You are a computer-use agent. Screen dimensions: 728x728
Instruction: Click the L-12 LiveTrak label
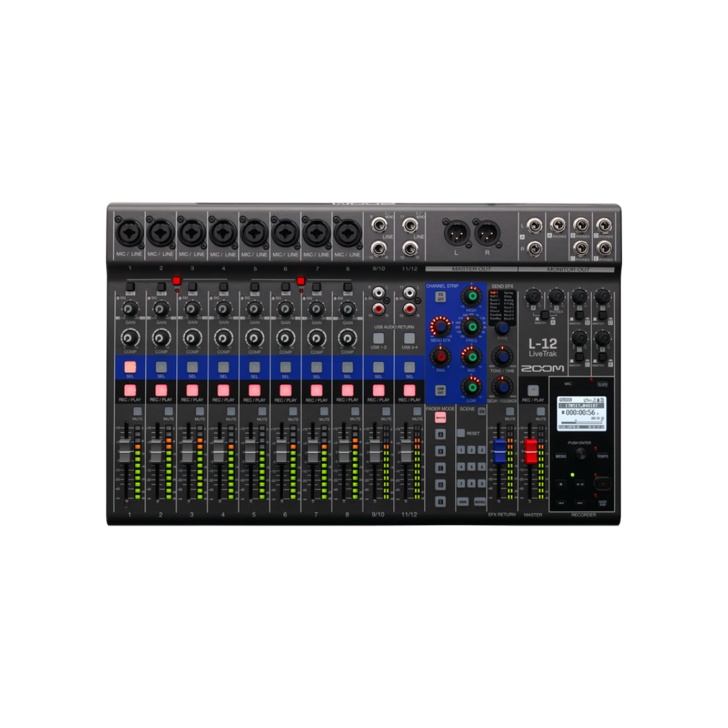coord(542,347)
